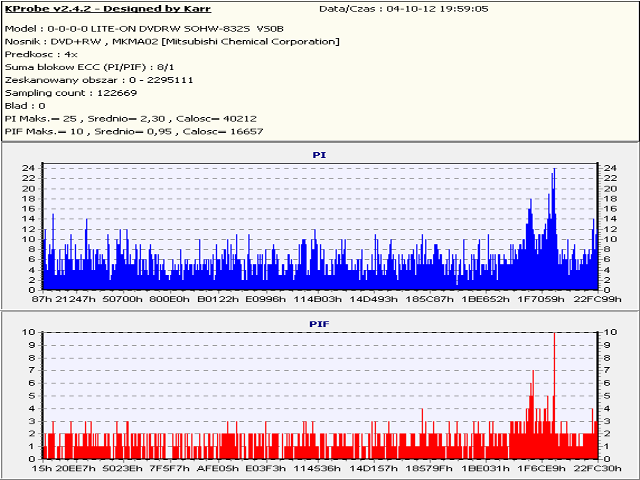Screen dimensions: 640x480
Task: Click the PI chart title
Action: tap(319, 155)
